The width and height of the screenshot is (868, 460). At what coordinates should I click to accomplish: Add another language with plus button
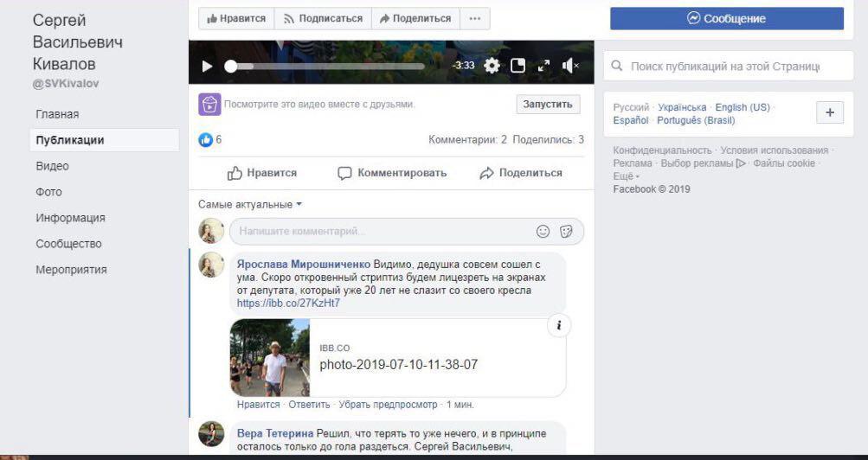(829, 113)
